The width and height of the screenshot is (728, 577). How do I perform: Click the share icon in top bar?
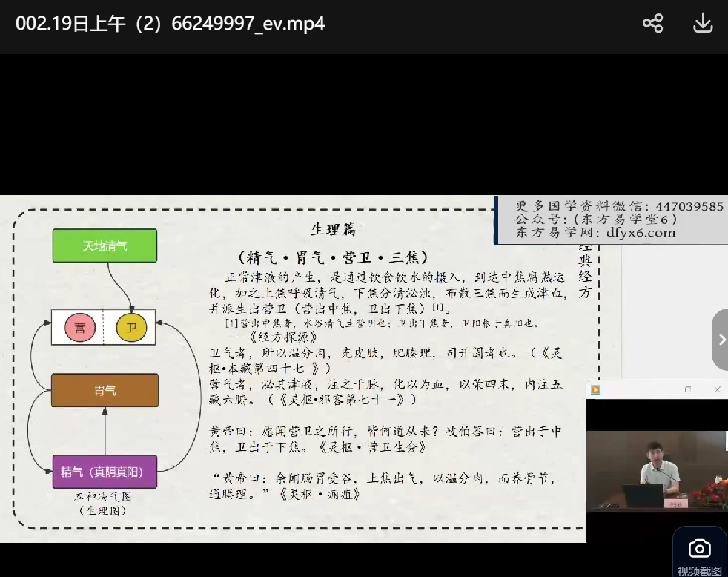pos(652,24)
